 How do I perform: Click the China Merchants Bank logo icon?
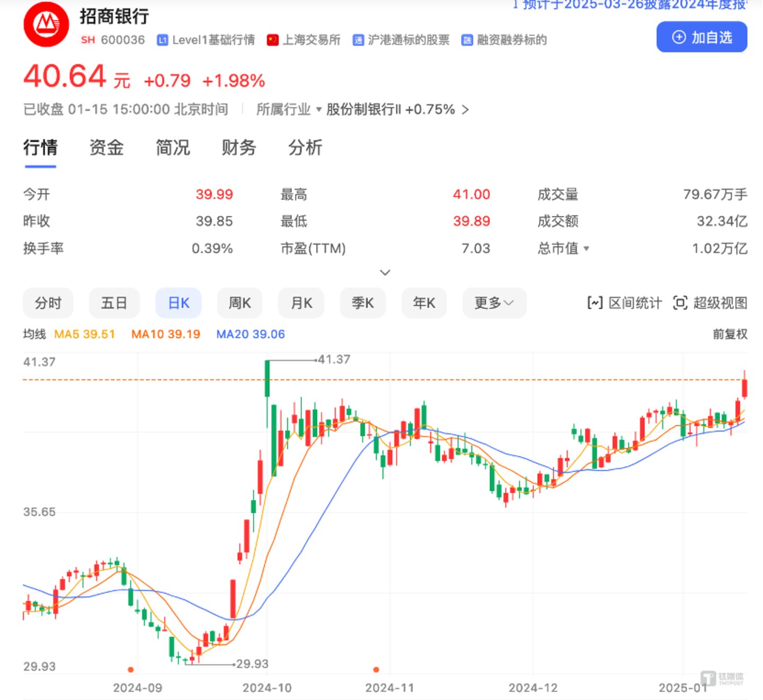46,24
